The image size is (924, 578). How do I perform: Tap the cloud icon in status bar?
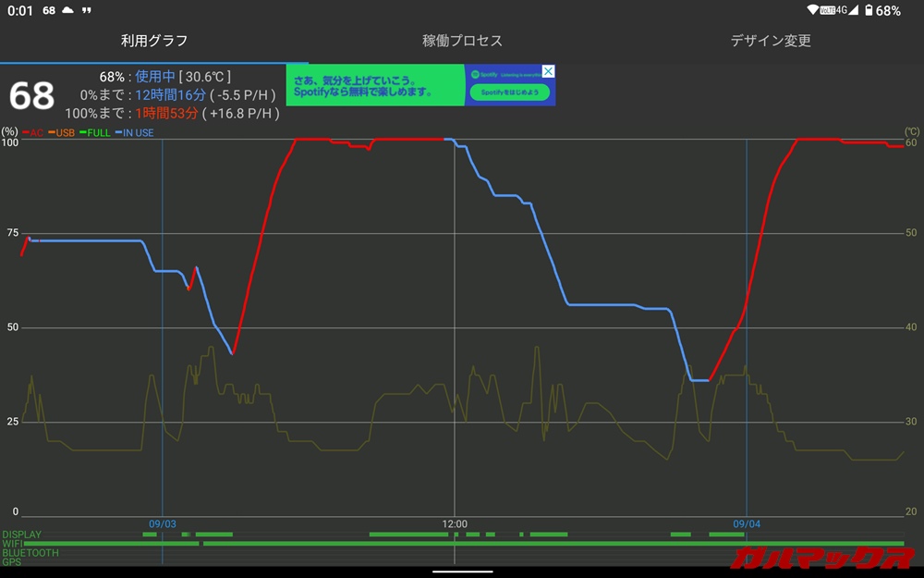67,10
